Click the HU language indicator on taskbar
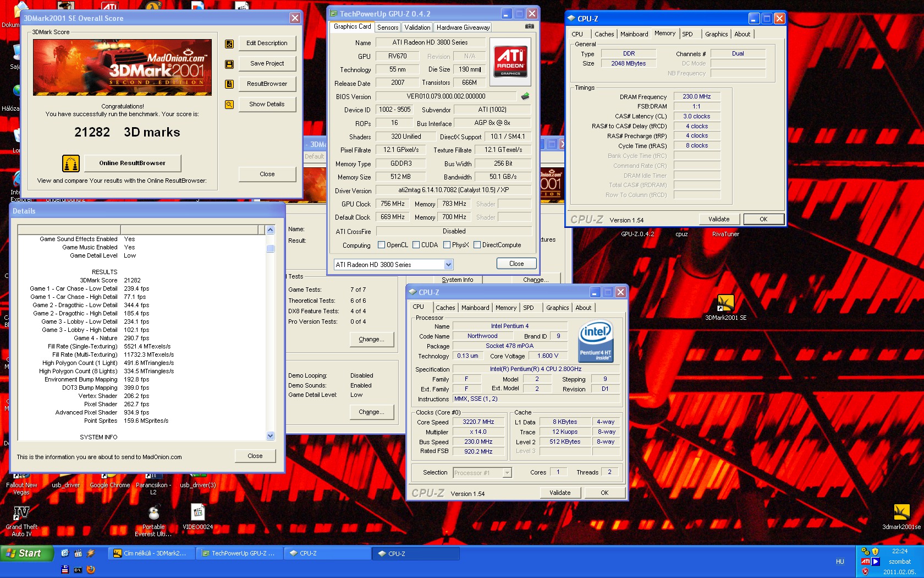 coord(840,562)
